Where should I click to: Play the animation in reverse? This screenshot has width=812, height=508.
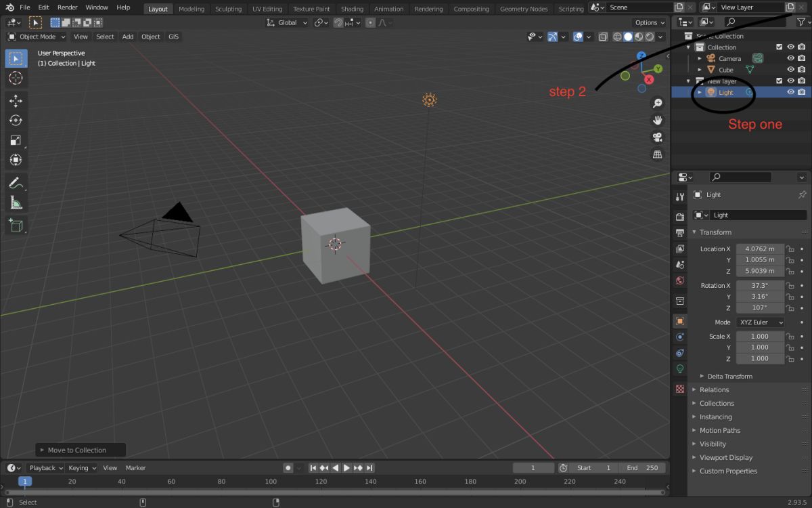point(336,468)
